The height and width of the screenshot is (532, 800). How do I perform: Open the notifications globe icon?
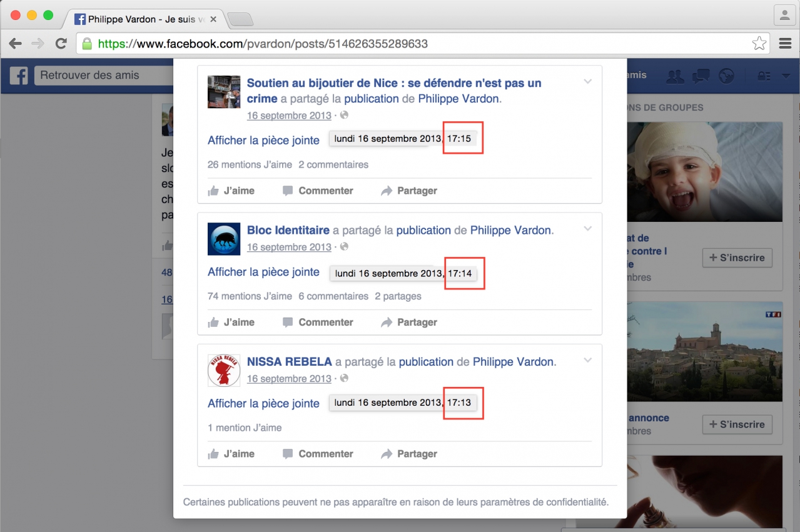point(726,76)
